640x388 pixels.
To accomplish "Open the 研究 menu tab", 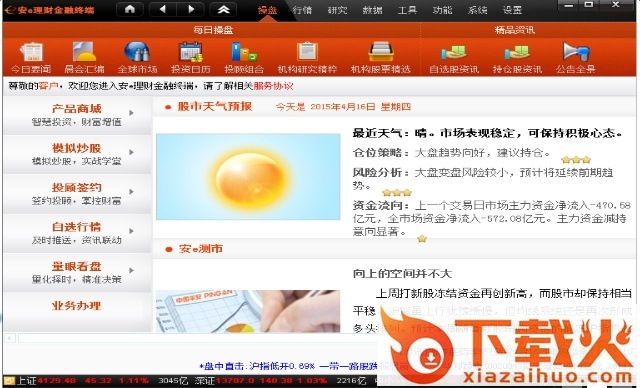I will coord(338,10).
